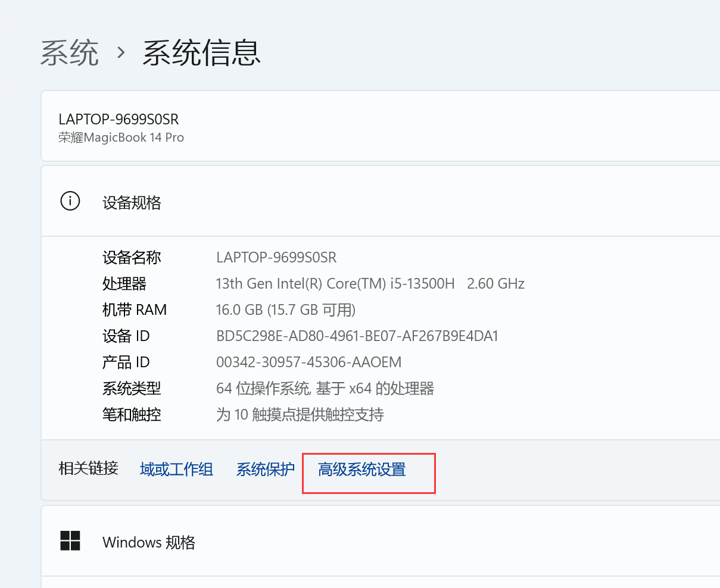The image size is (720, 588).
Task: Click the value 为 10 触摸点提供触控支持
Action: click(x=300, y=415)
